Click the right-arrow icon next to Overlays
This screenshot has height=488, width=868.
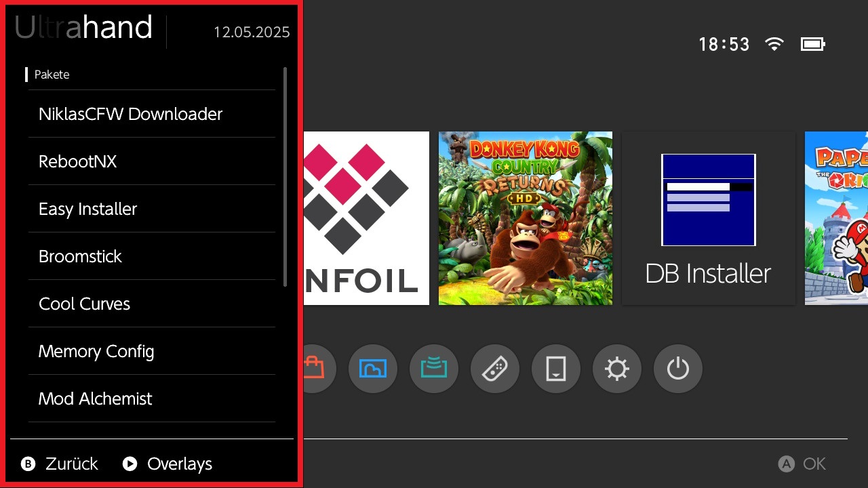tap(130, 464)
